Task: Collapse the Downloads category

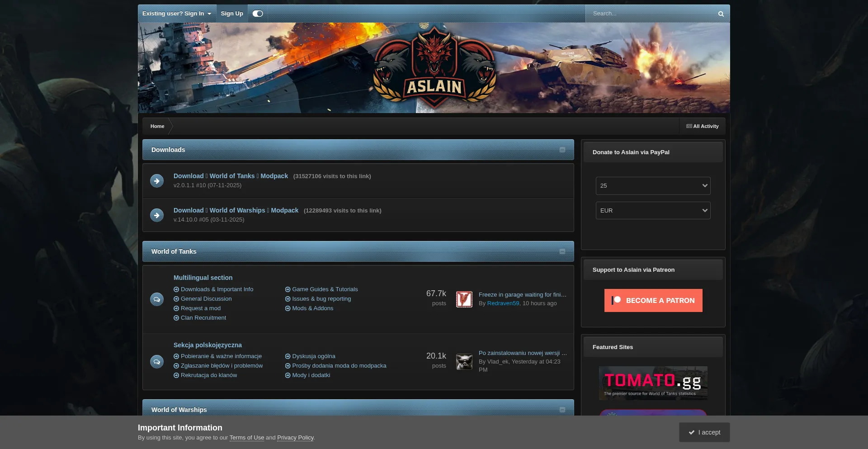Action: pos(562,150)
